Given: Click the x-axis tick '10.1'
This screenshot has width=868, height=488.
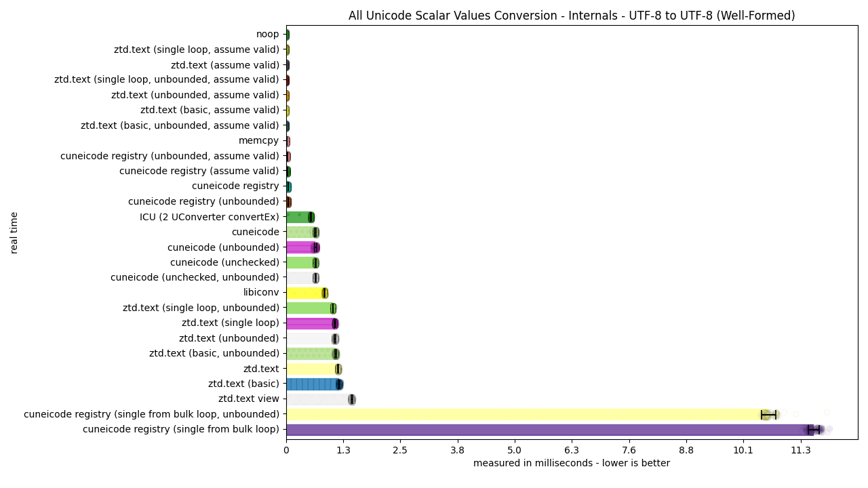Looking at the screenshot, I should (x=743, y=449).
